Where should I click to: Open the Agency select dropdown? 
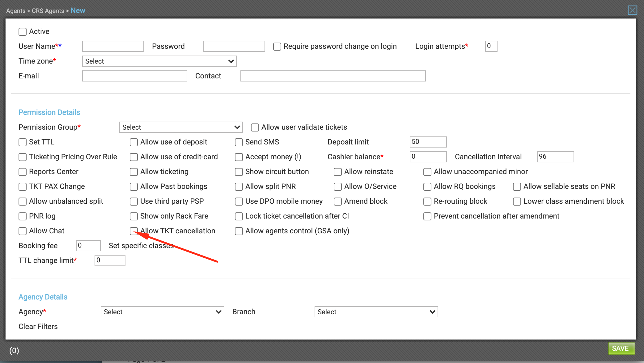(x=163, y=312)
